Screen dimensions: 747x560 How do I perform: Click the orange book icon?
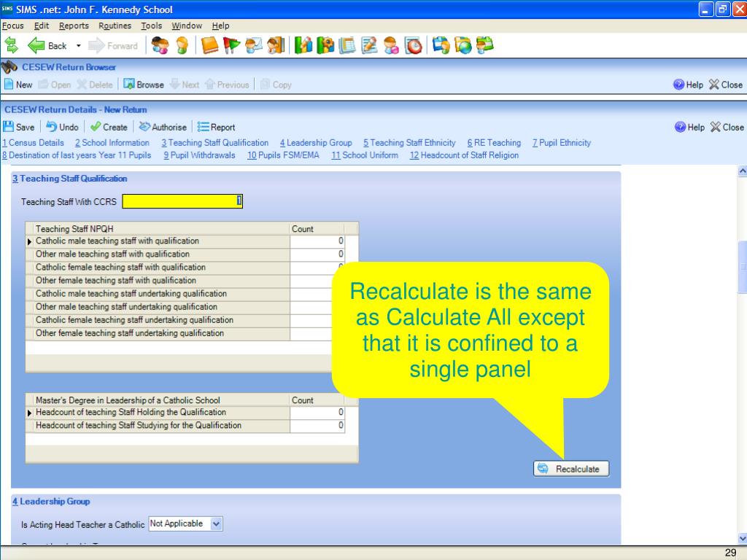pos(209,46)
